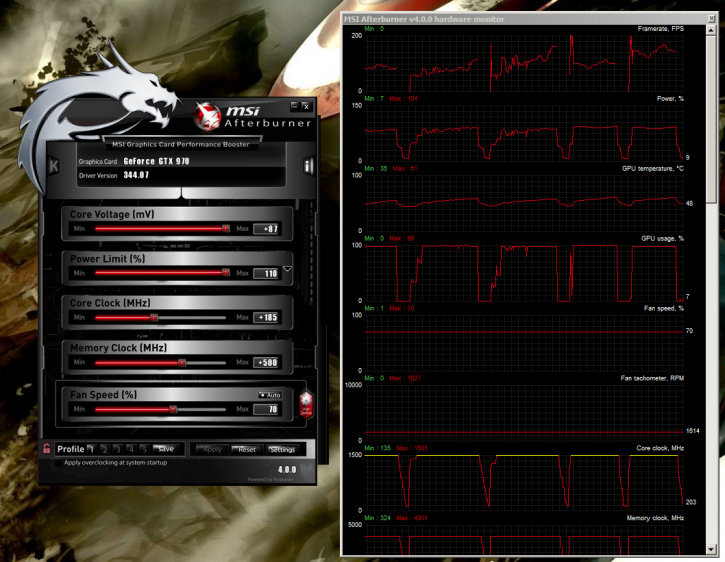Viewport: 725px width, 562px height.
Task: Click the hardware monitor scroll down arrow
Action: 711,549
